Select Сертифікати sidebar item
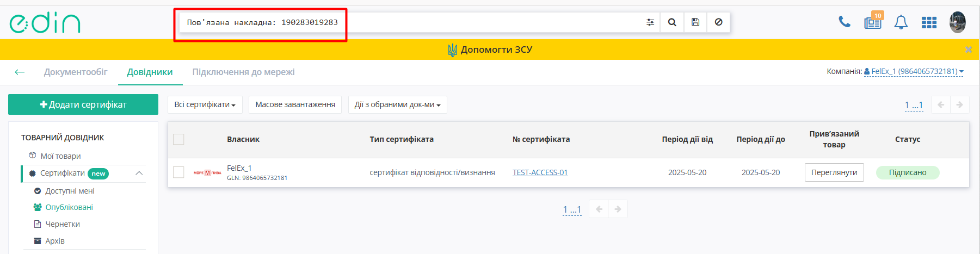 pyautogui.click(x=63, y=173)
